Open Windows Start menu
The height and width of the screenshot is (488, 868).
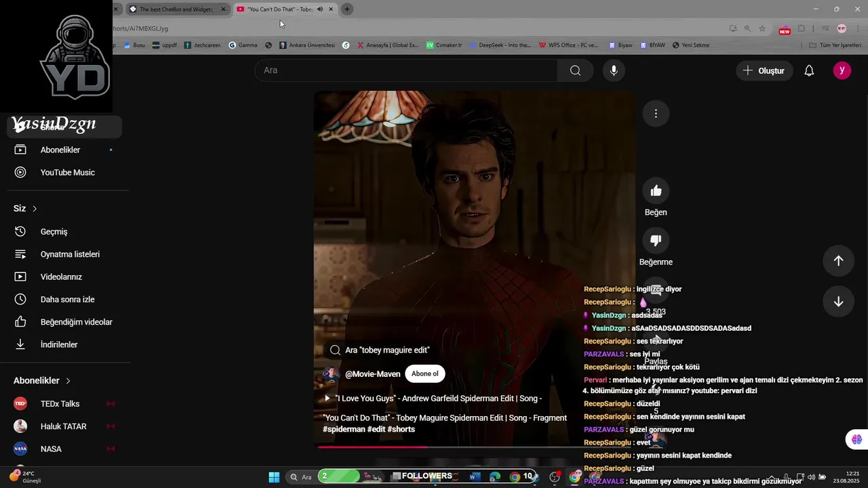(274, 476)
